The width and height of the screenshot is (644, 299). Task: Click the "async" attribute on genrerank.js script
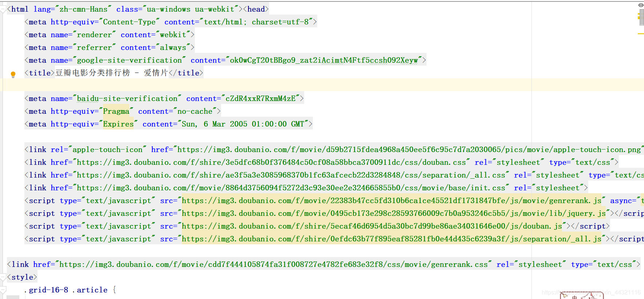coord(621,201)
